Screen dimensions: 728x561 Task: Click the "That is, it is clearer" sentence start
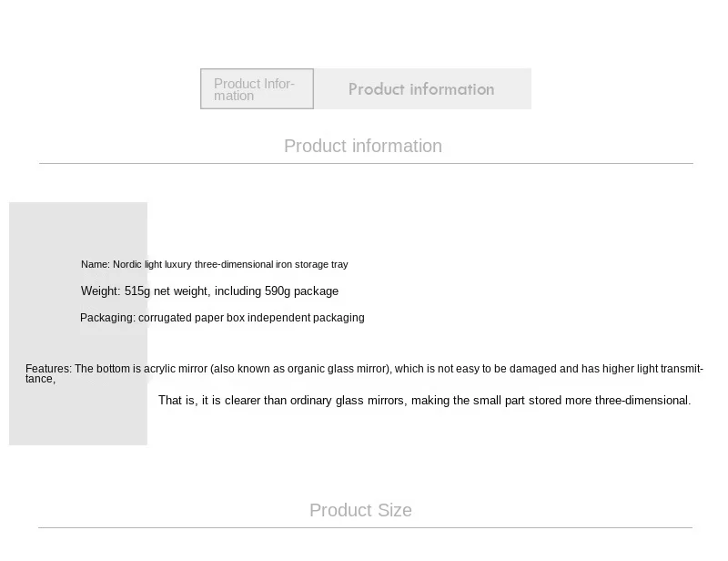click(215, 401)
